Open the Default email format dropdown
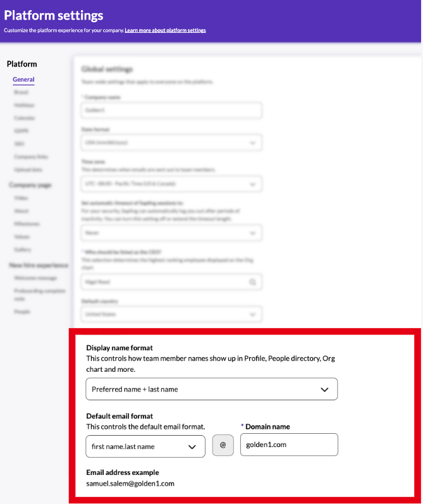 point(145,446)
